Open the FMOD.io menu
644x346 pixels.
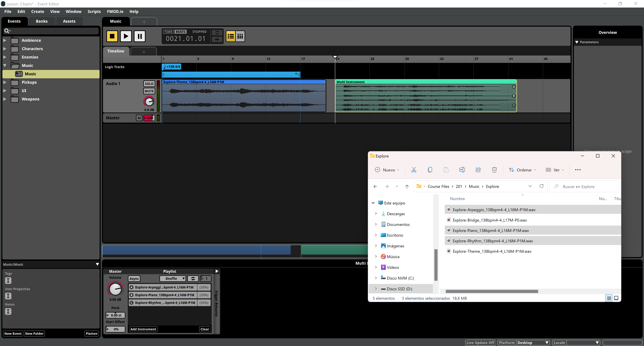(x=115, y=12)
